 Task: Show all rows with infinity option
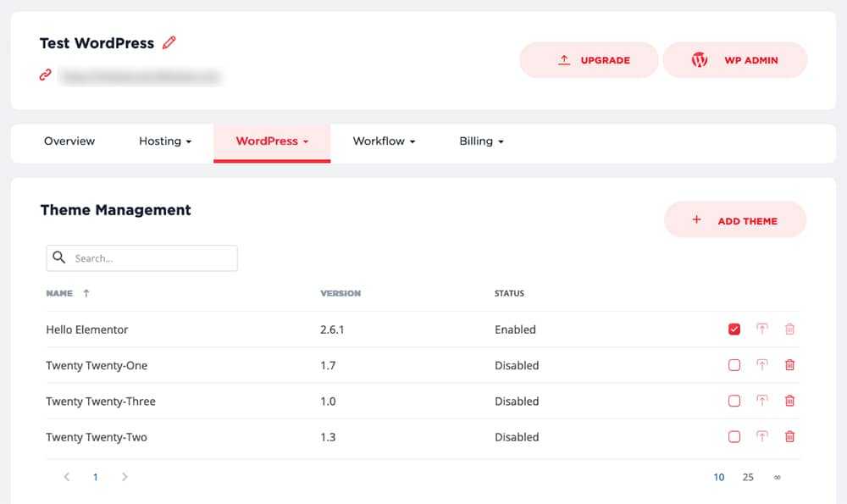pos(778,477)
